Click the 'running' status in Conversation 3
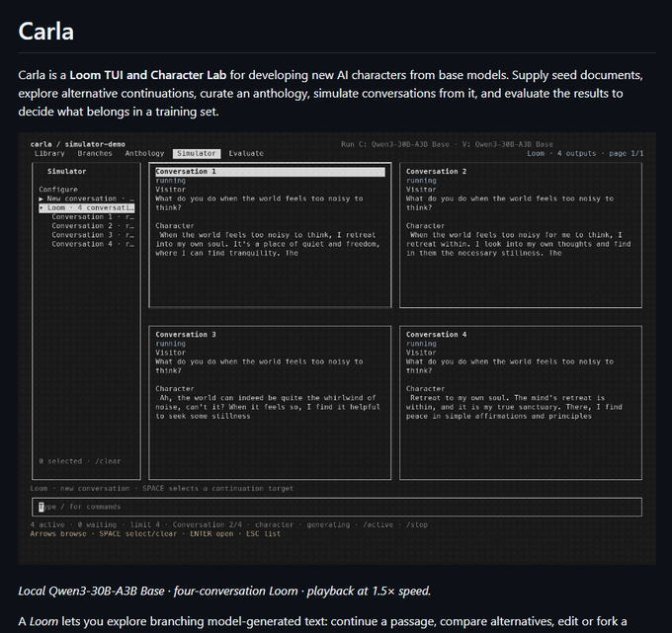 [x=171, y=344]
